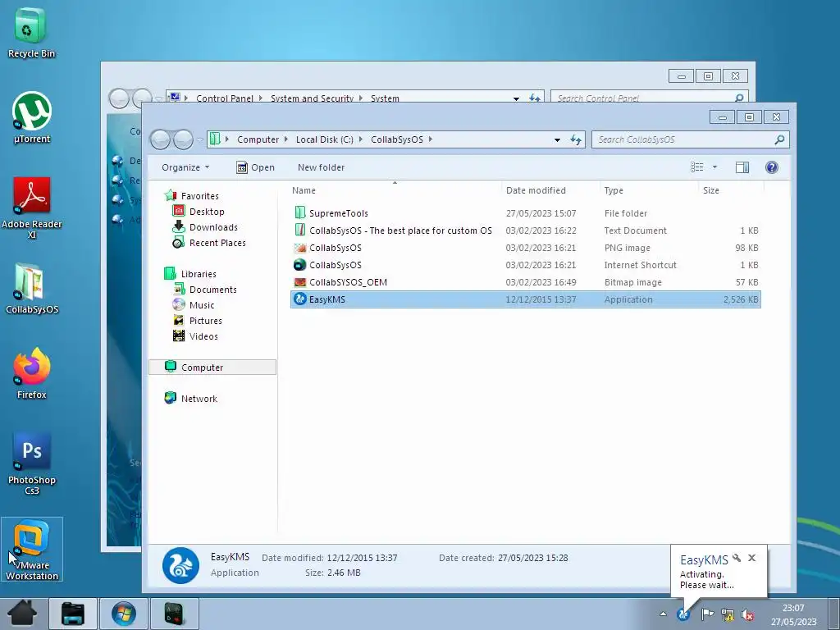Select Computer in the navigation pane
This screenshot has width=840, height=630.
[x=212, y=367]
